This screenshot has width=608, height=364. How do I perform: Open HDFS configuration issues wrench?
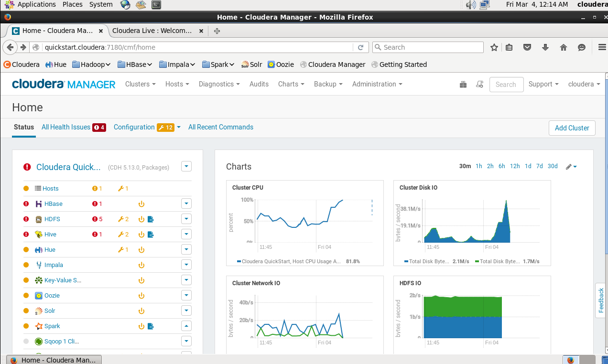tap(123, 219)
